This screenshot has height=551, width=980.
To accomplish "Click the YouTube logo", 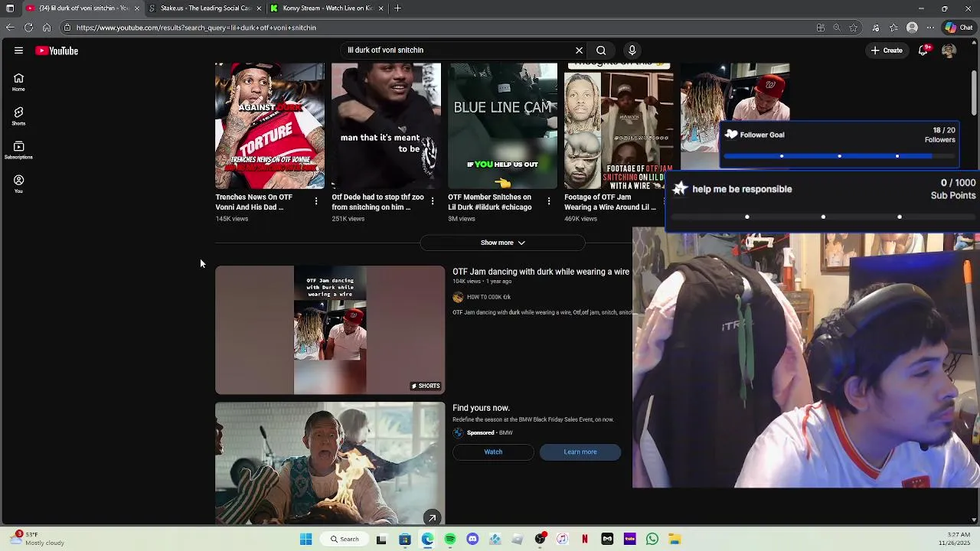I will point(57,51).
